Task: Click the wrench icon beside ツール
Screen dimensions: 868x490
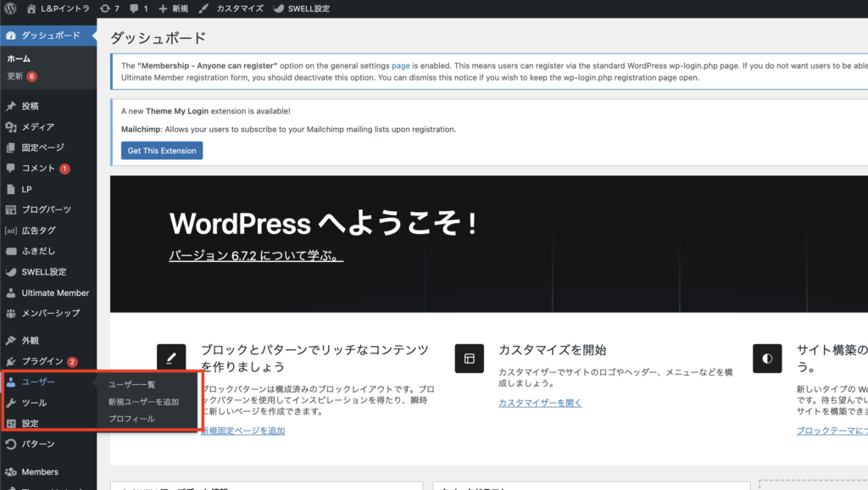Action: [x=11, y=403]
